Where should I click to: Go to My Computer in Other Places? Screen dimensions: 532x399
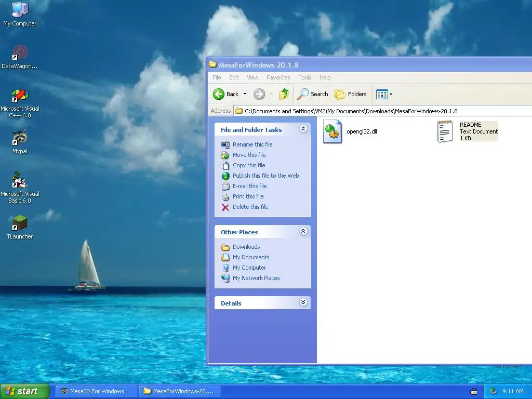coord(249,268)
